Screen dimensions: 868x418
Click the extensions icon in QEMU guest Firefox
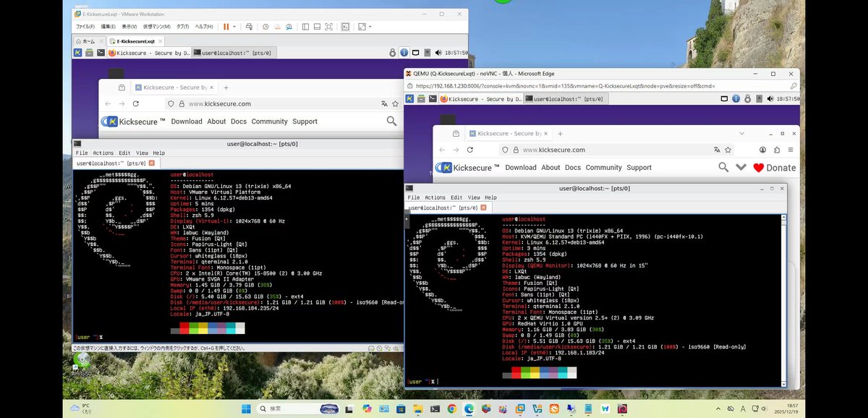coord(777,150)
